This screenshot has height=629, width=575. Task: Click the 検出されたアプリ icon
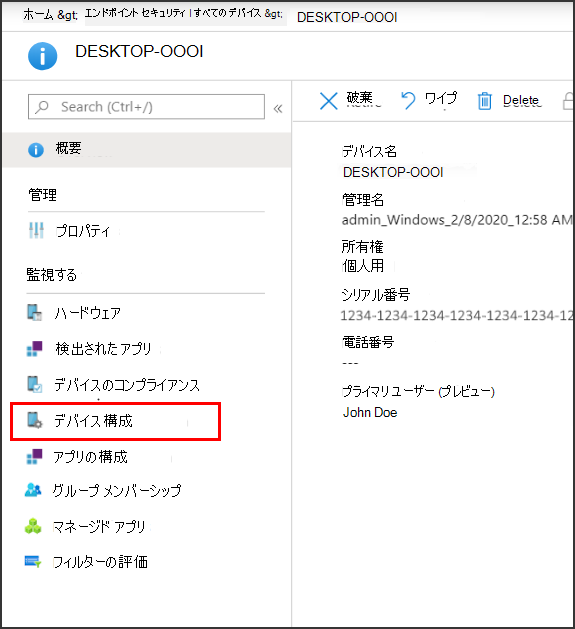35,348
